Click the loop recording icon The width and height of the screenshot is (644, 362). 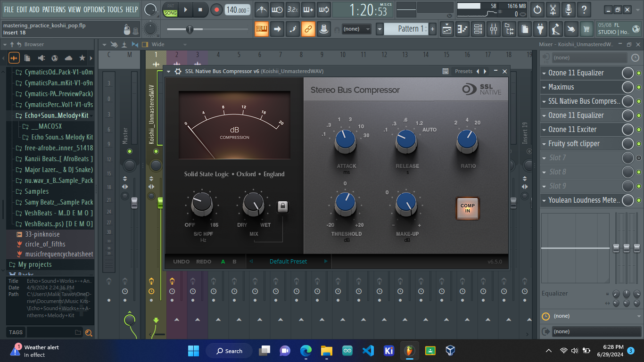[x=324, y=9]
